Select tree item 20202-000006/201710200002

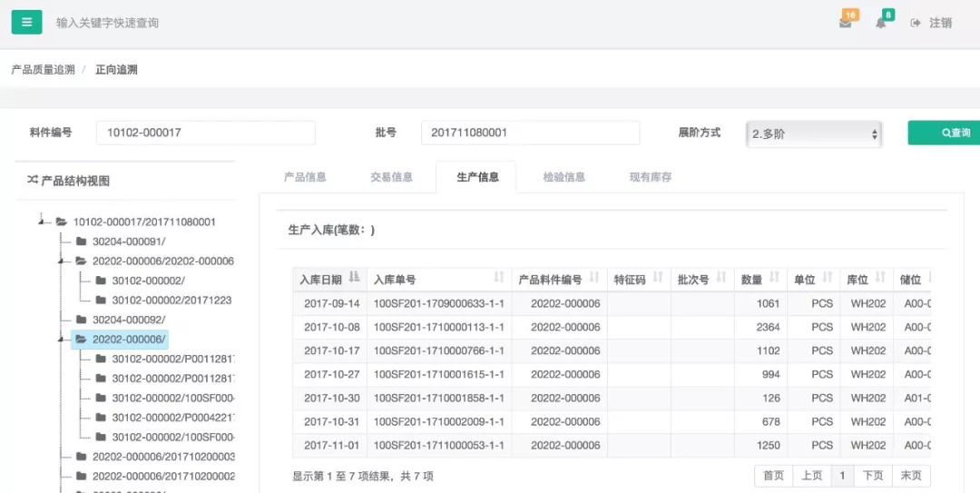(x=163, y=476)
